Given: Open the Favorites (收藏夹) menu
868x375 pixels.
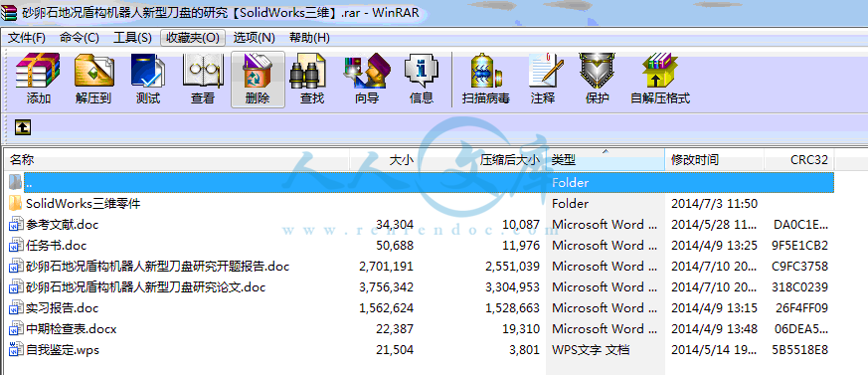Looking at the screenshot, I should [193, 38].
